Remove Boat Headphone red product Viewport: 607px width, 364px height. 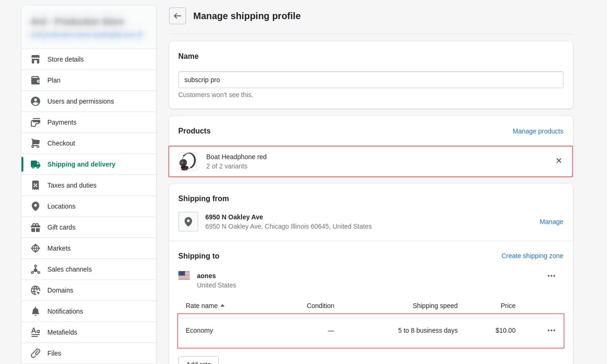(559, 161)
